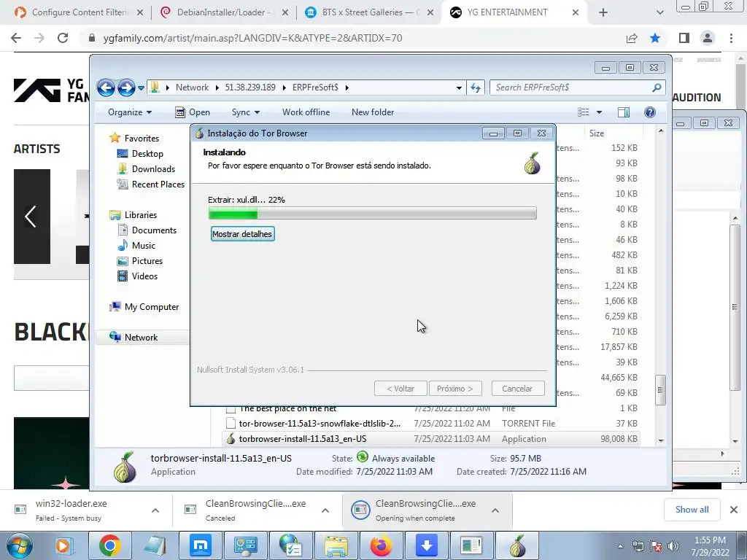This screenshot has height=560, width=747.
Task: Select Libraries in navigation pane
Action: click(x=141, y=215)
